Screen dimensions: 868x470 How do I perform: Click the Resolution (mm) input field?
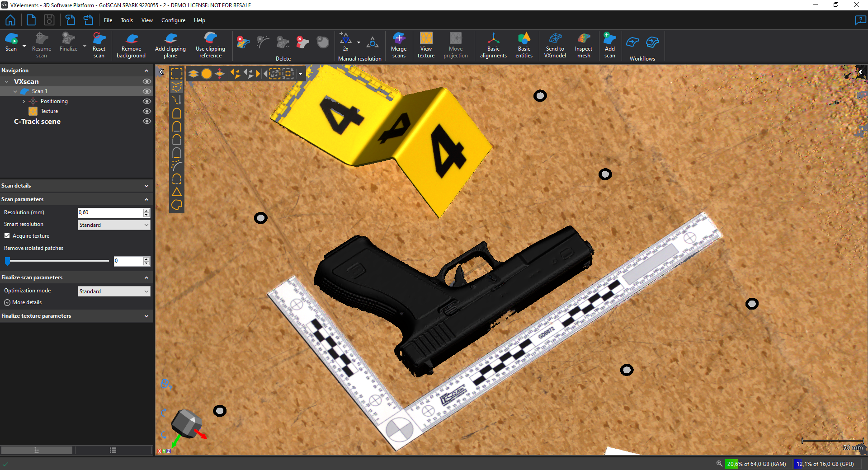(x=110, y=212)
